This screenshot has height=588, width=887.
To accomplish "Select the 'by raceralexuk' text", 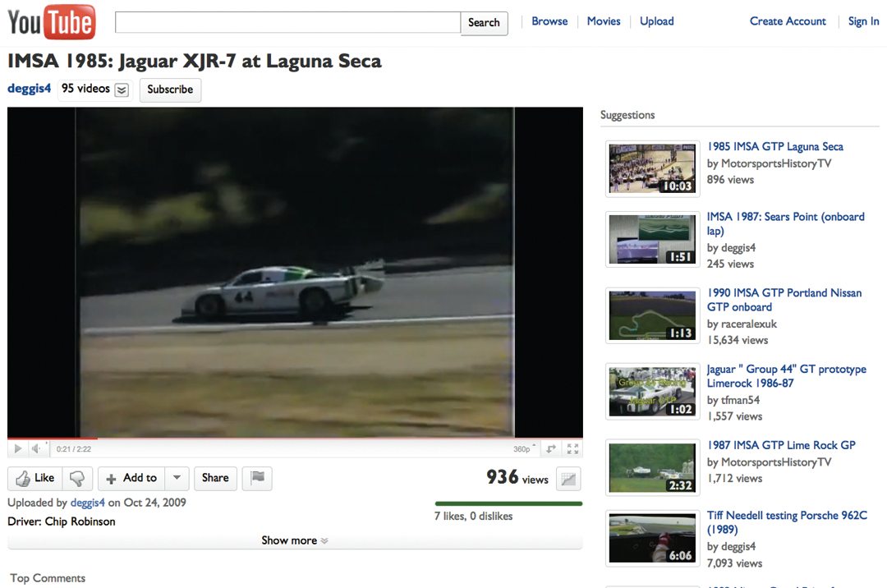I will pyautogui.click(x=742, y=324).
